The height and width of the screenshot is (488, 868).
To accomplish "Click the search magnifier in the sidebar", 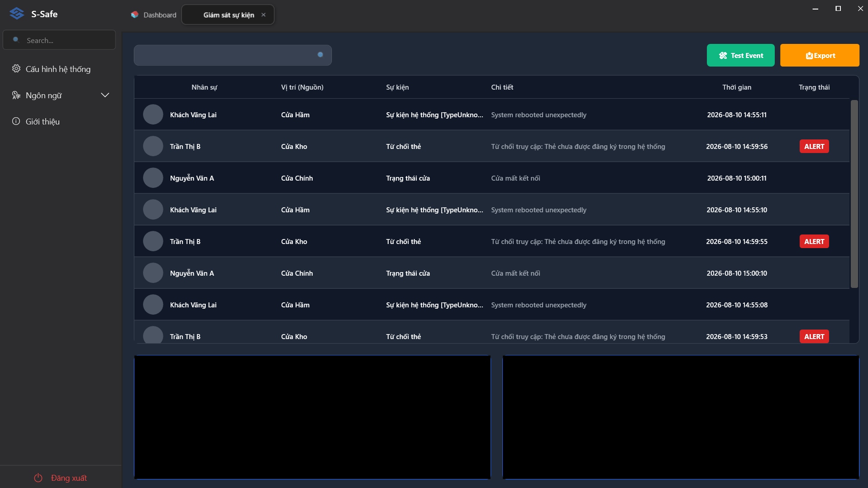I will (x=16, y=40).
